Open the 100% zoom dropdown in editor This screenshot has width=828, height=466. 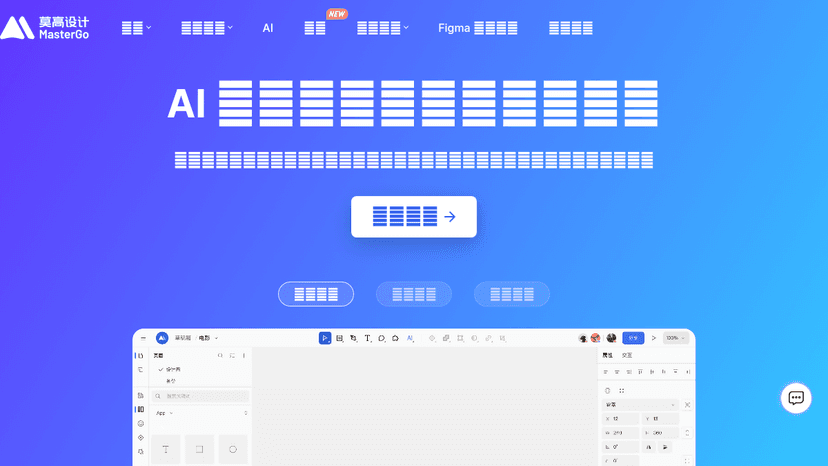tap(675, 338)
